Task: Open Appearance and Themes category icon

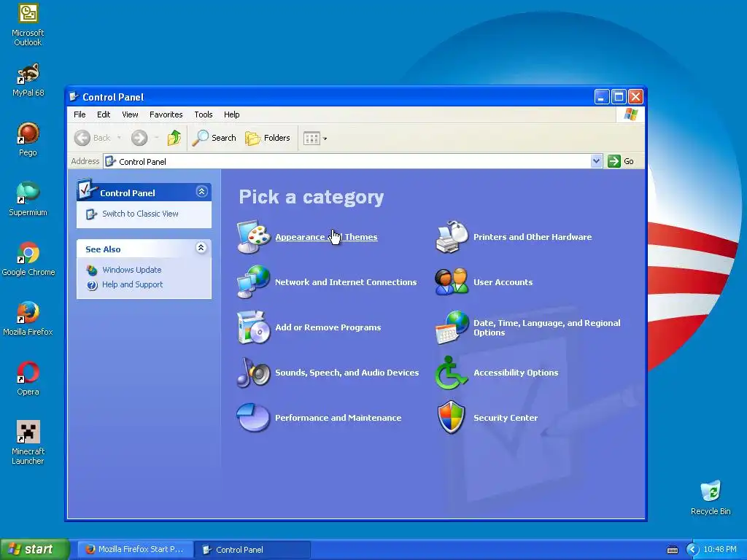Action: coord(253,237)
